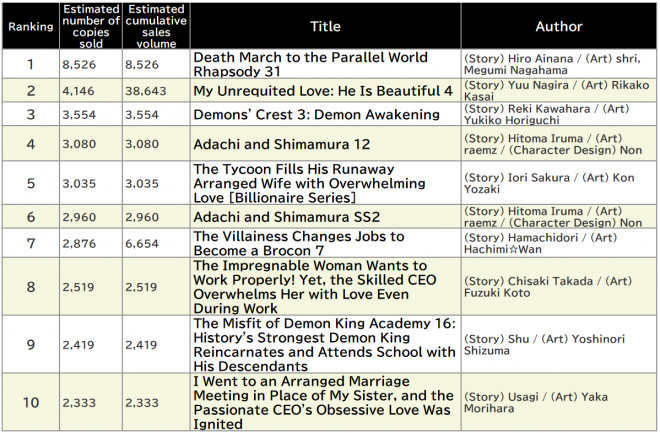Select the Arranged Marriage Meeting in Place of My Sister title
This screenshot has height=433, width=660.
coord(324,403)
